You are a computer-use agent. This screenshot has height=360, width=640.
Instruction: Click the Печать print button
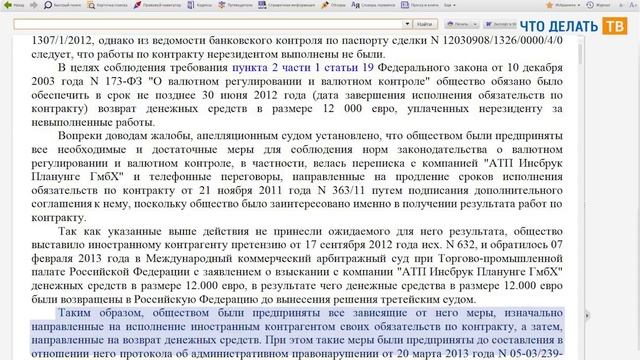click(x=458, y=24)
